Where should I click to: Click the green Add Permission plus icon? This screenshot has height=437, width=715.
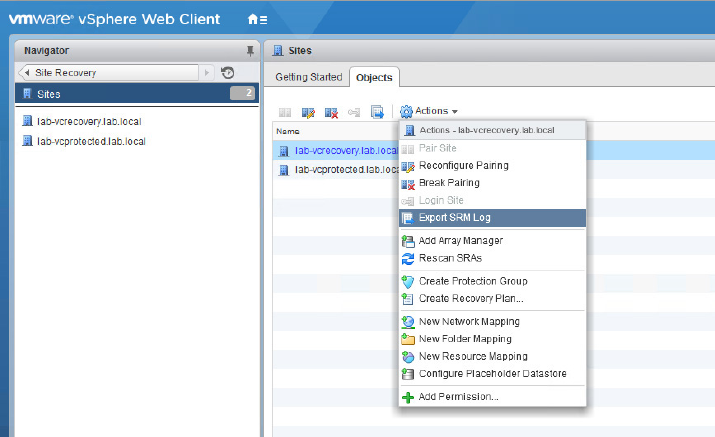tap(407, 397)
